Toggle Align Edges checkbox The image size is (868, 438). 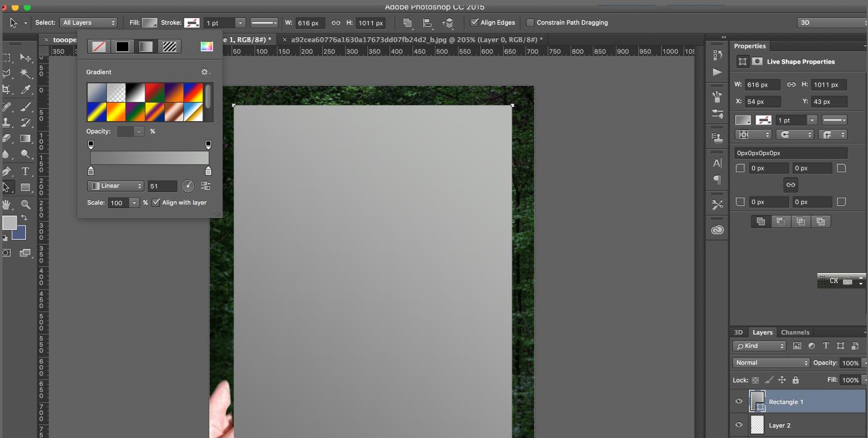point(474,23)
